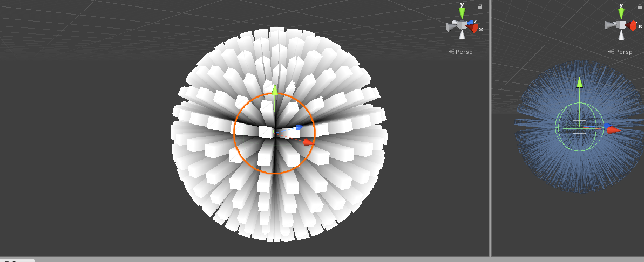Click center cube of wireframe view's orientation gizmo
The height and width of the screenshot is (262, 644).
(621, 25)
